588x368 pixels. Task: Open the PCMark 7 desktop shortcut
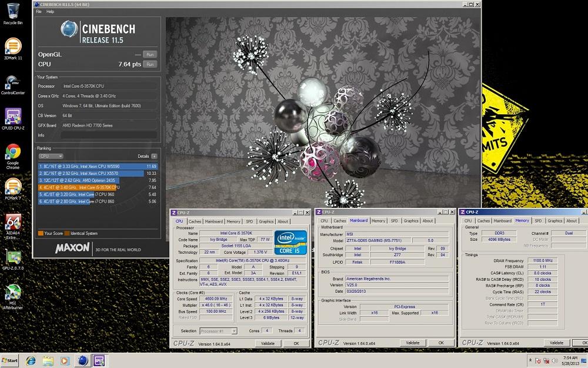[x=13, y=189]
